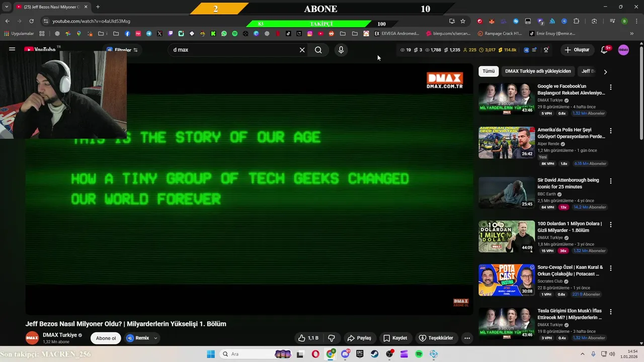
Task: Select DMAX Turkiye adlı yükleyiciden chip
Action: [538, 71]
